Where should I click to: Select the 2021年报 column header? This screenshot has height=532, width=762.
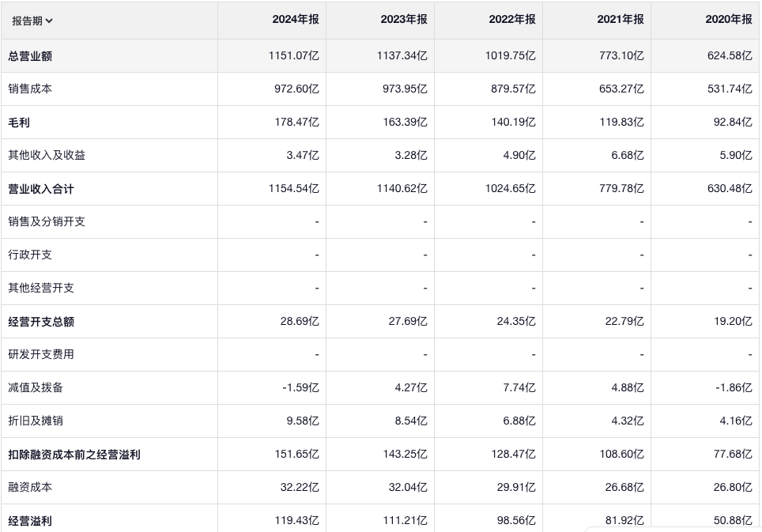tap(621, 20)
